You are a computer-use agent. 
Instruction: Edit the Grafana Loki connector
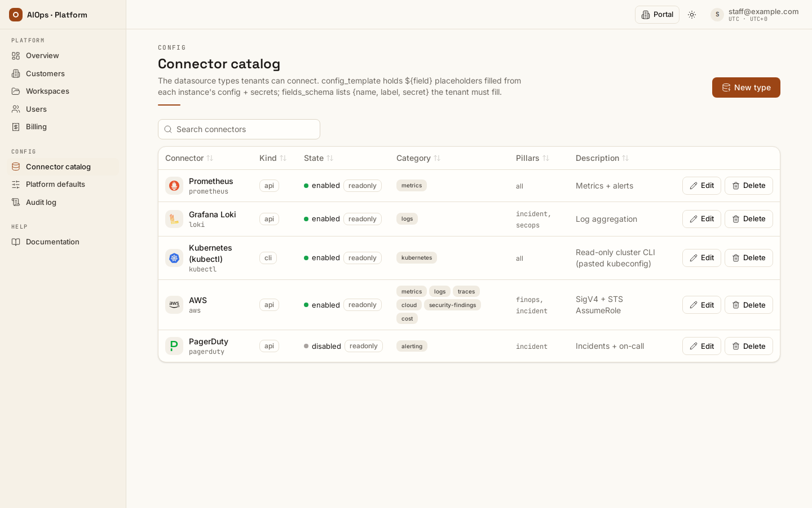(x=701, y=219)
